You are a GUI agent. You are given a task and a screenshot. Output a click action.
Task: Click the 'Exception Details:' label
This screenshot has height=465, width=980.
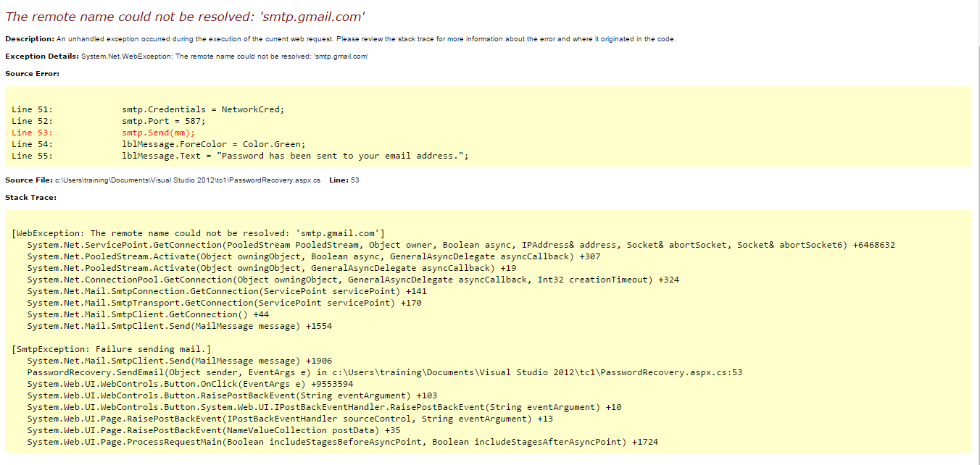point(42,56)
